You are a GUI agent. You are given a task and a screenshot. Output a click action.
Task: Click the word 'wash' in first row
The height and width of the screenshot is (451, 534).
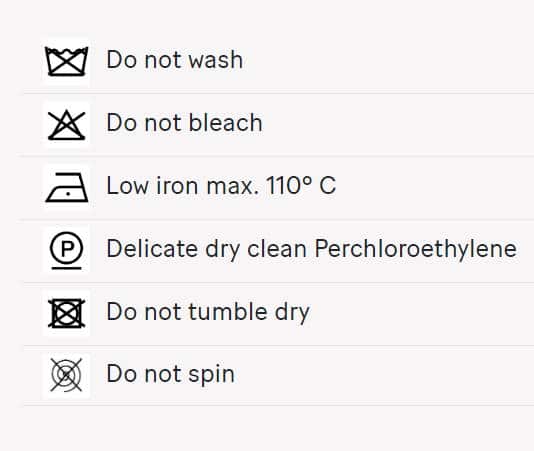[x=216, y=60]
